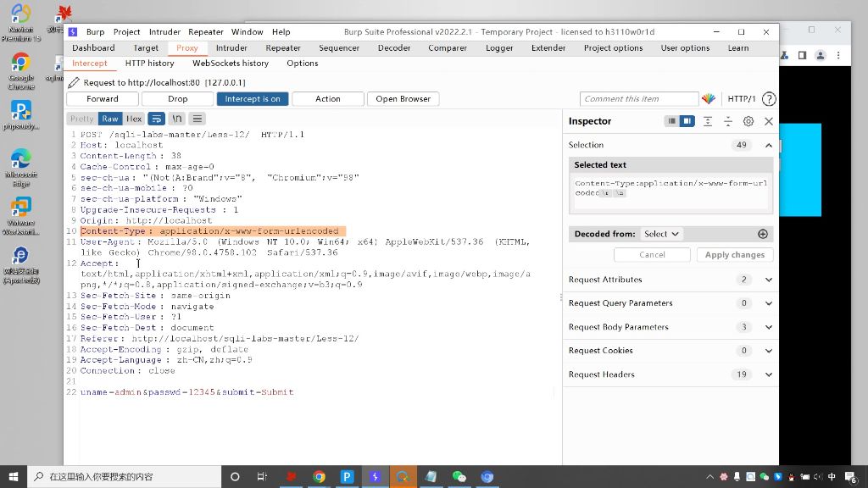Switch to the Logger tab
Viewport: 868px width, 488px height.
499,47
